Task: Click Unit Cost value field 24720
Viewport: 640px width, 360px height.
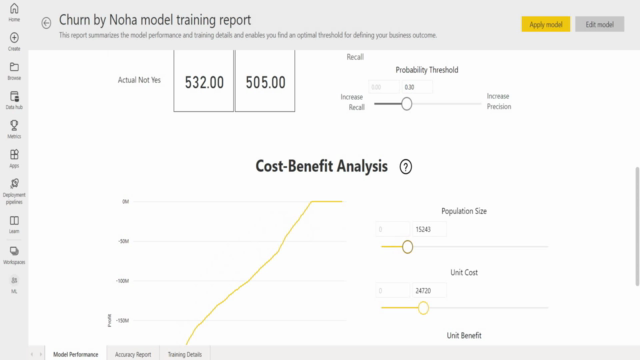Action: tap(429, 291)
